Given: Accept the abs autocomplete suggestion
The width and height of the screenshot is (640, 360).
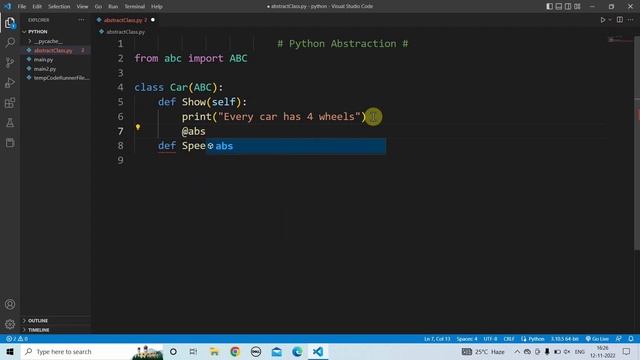Looking at the screenshot, I should pyautogui.click(x=296, y=146).
